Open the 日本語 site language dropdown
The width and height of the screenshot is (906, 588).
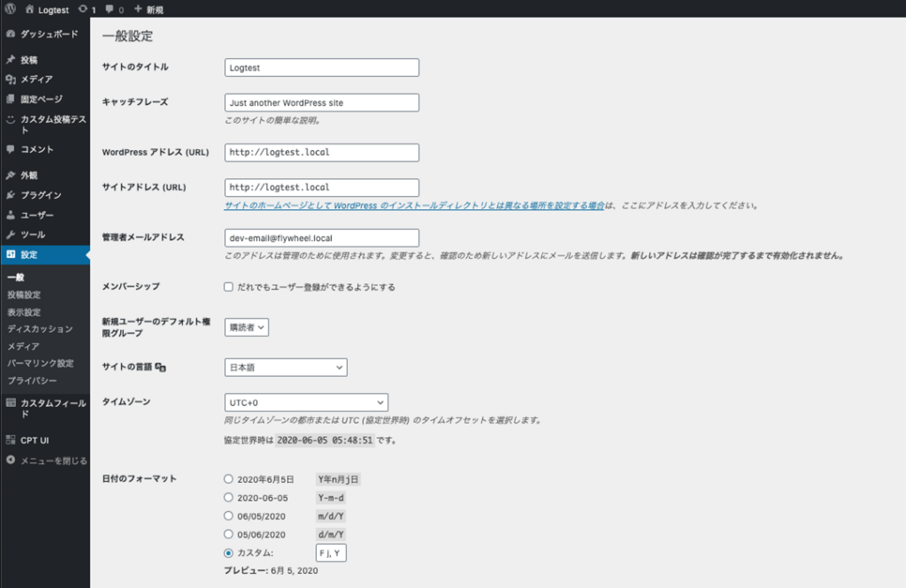286,367
